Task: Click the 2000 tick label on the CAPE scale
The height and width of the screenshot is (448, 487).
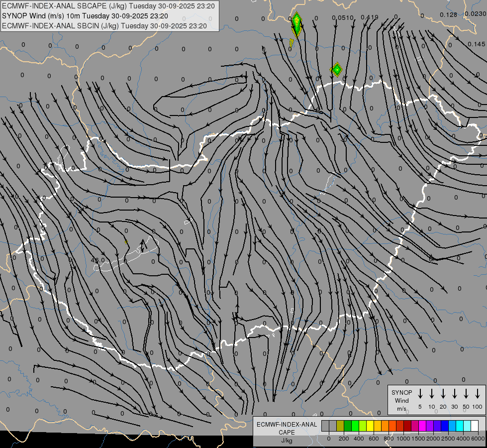Action: [x=433, y=439]
